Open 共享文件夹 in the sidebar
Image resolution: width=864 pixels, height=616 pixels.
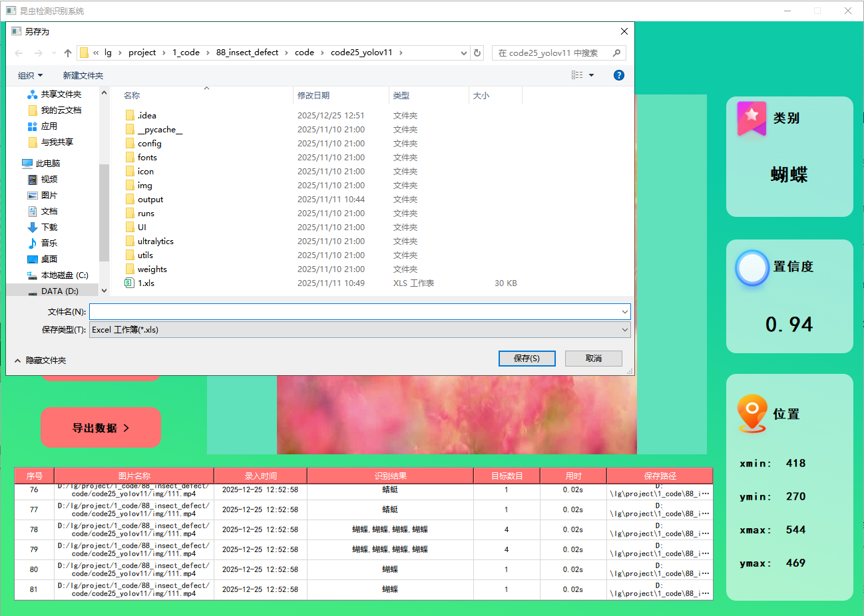[55, 94]
